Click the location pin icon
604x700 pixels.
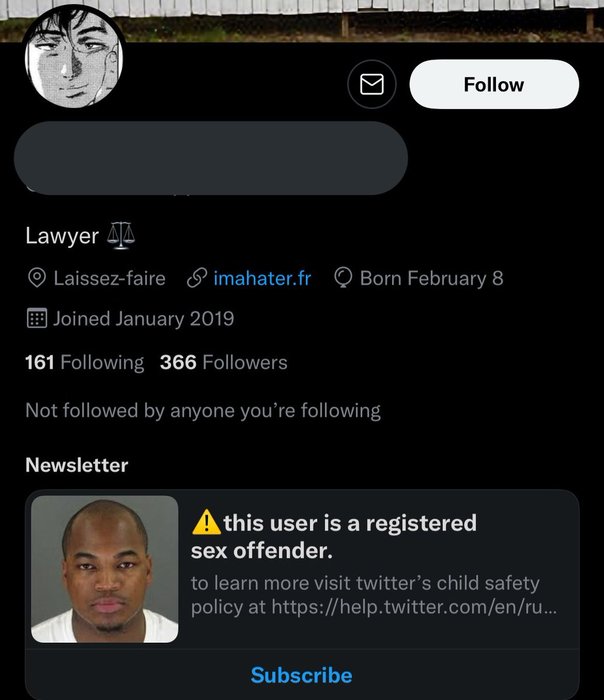(37, 278)
